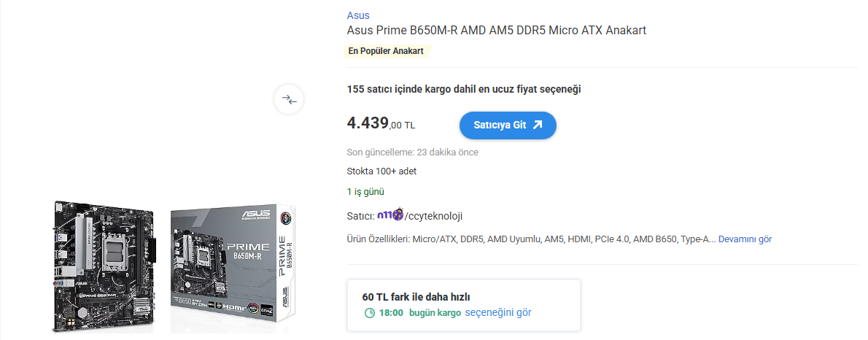Click the compare arrows icon
This screenshot has width=868, height=340.
289,99
